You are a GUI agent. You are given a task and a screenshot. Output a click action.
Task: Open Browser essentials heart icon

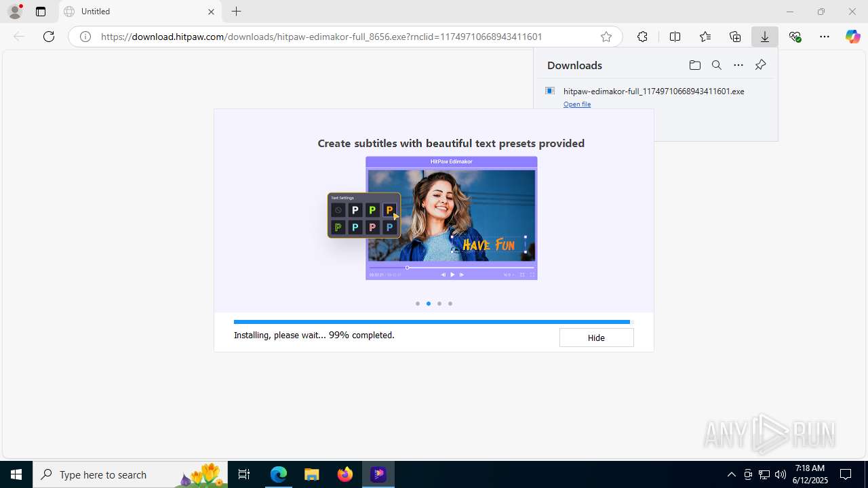pyautogui.click(x=795, y=37)
